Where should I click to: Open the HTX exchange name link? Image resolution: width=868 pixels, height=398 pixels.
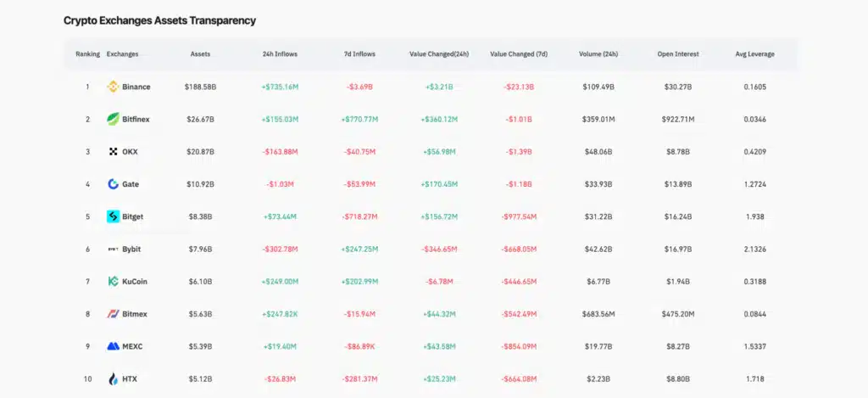tap(130, 379)
